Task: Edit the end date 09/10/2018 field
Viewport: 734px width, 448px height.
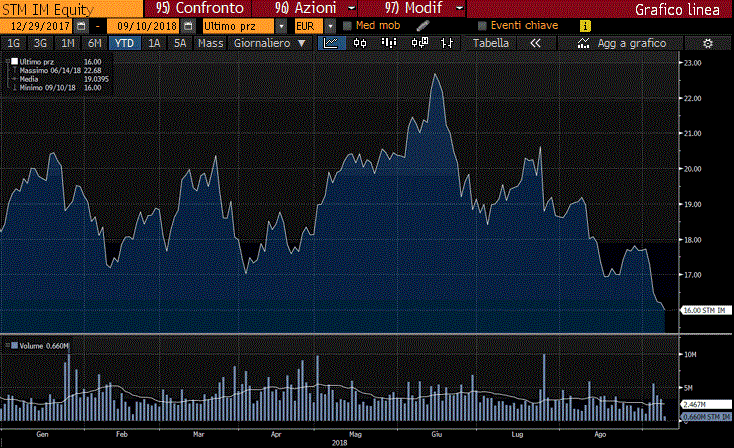Action: pyautogui.click(x=144, y=26)
